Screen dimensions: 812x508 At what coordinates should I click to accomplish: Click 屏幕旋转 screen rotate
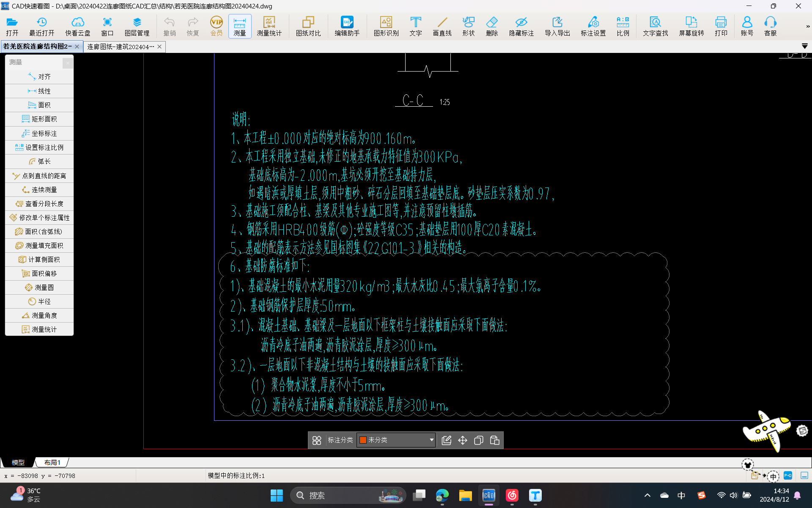(x=691, y=26)
